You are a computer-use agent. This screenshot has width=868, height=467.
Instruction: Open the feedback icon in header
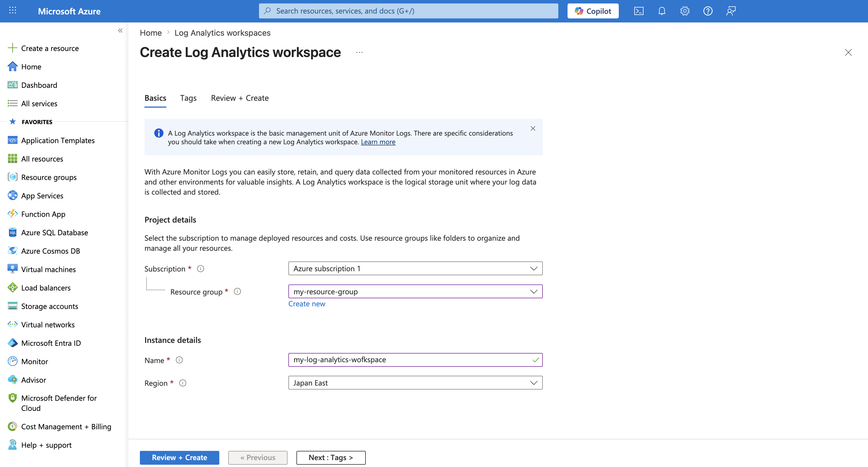(730, 11)
